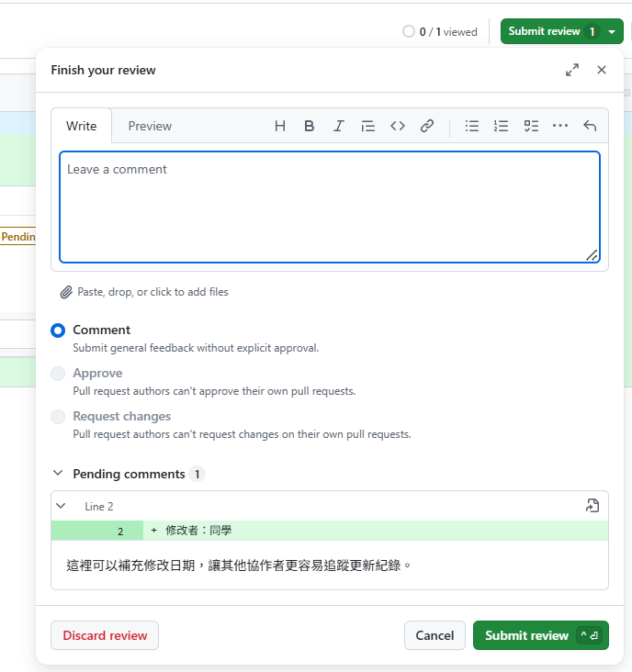Click the 0 / 1 viewed text

pos(448,32)
